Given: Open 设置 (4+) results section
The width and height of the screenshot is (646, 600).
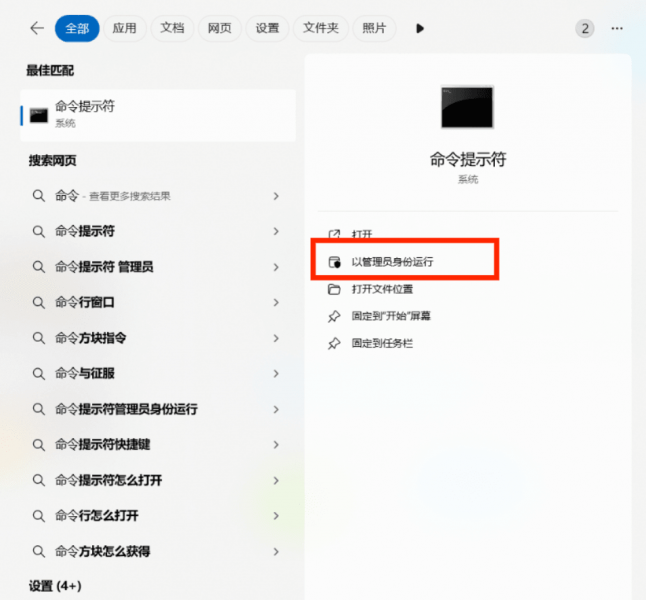Looking at the screenshot, I should (x=55, y=585).
